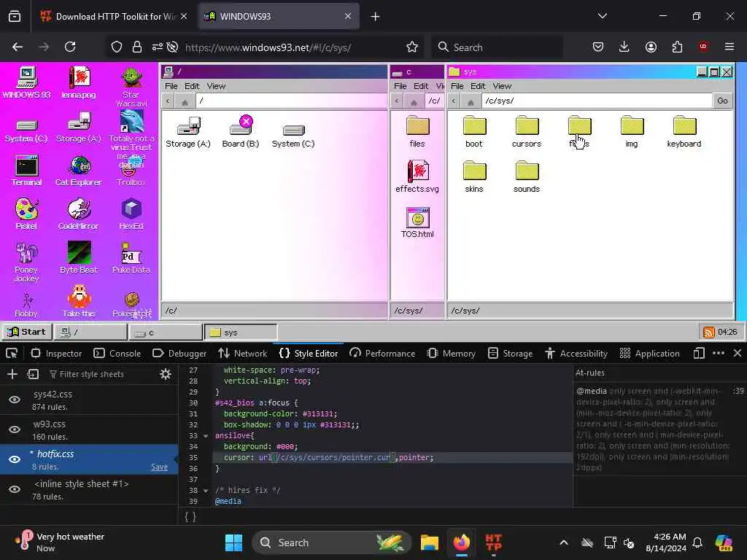Screen dimensions: 747x560
Task: Open the lenna.png desktop icon
Action: (79, 82)
